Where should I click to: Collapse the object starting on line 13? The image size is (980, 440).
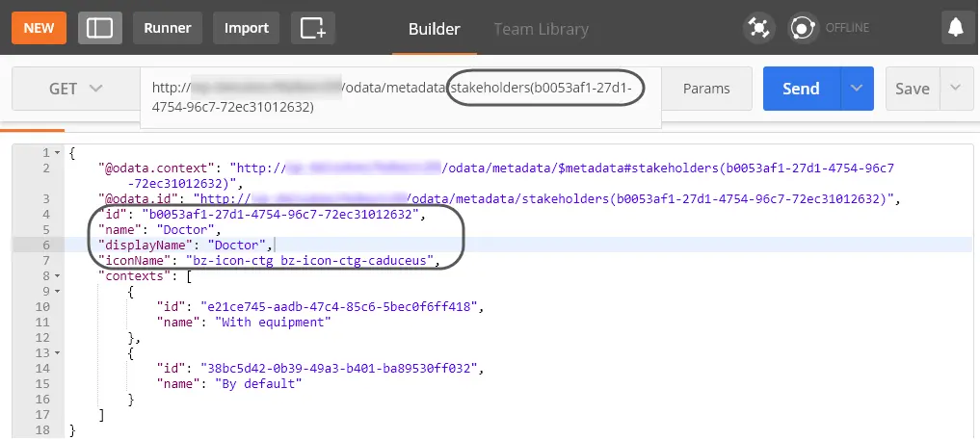point(58,353)
